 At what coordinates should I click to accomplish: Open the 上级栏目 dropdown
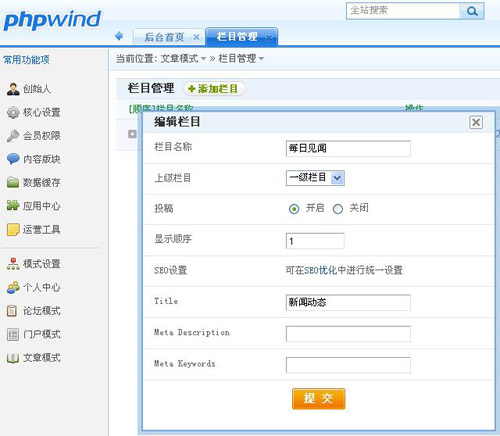(x=315, y=178)
